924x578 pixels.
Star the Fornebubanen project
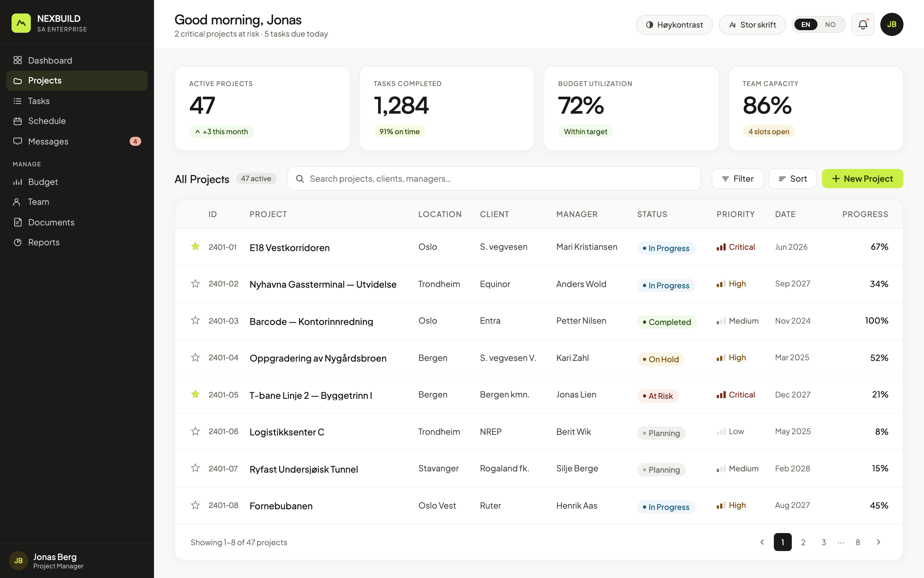click(195, 505)
